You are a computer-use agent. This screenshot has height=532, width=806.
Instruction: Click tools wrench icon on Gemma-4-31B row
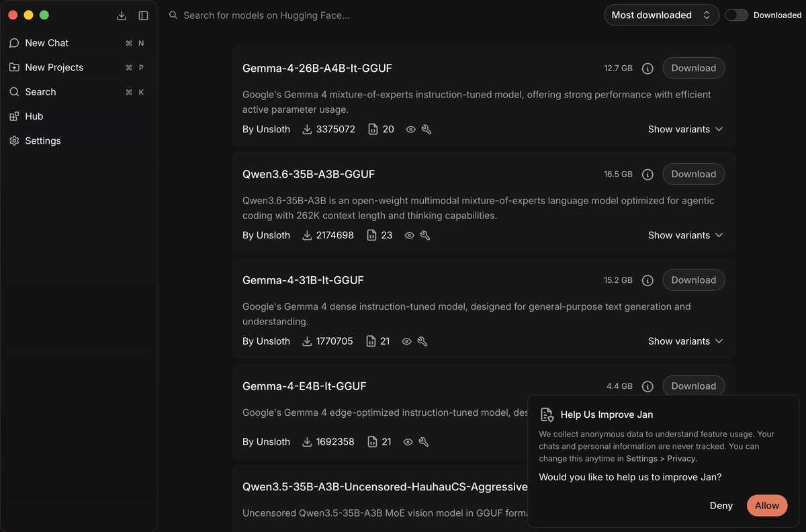pos(422,342)
